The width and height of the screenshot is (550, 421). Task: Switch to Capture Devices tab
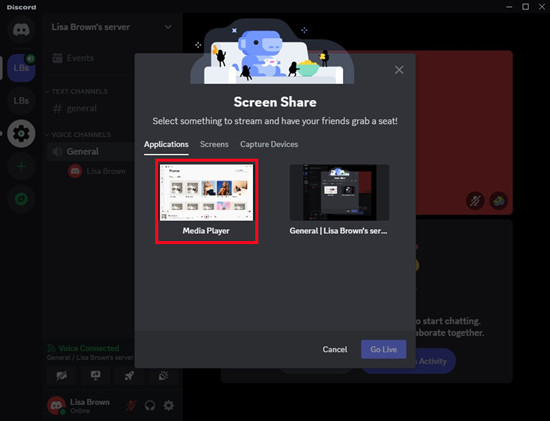[x=269, y=145]
